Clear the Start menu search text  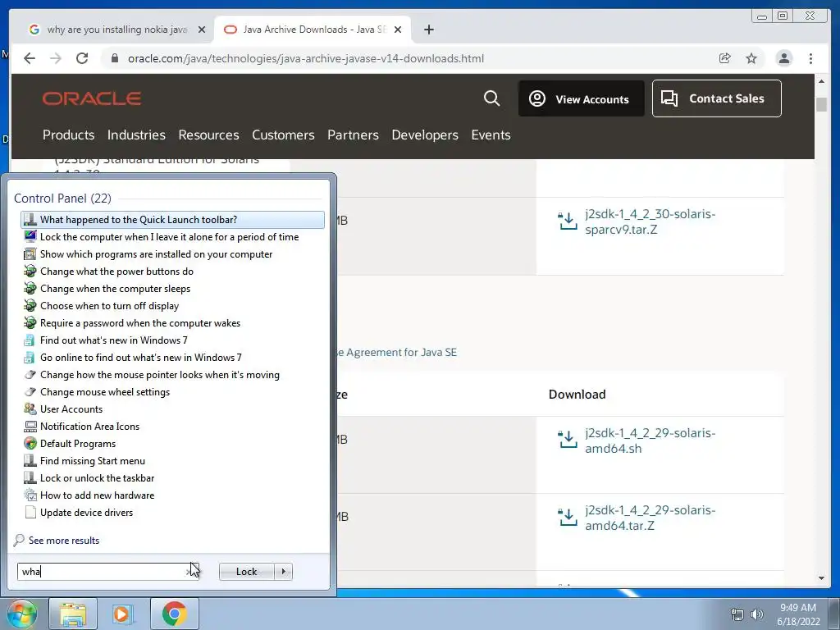coord(190,572)
